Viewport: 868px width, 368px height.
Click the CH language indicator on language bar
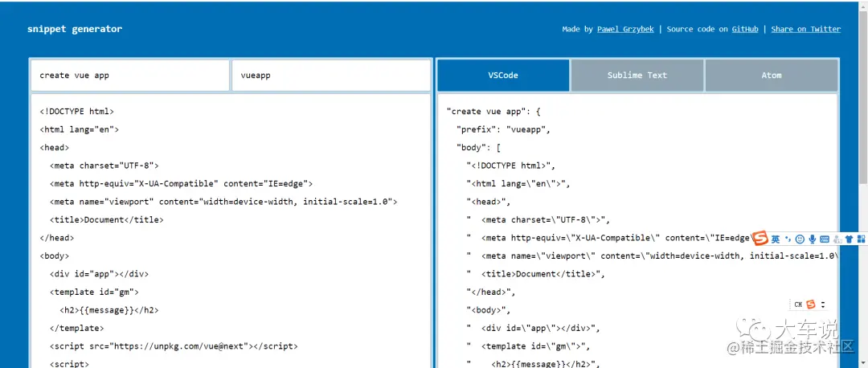tap(798, 305)
